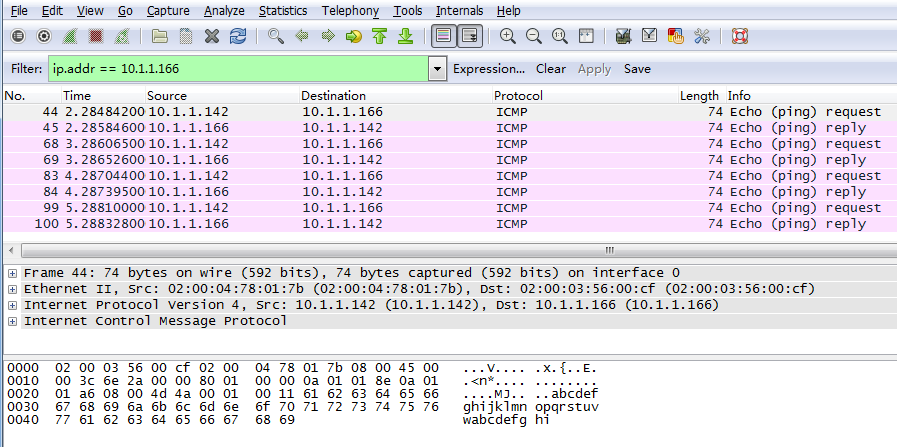This screenshot has width=897, height=447.
Task: Open help lifebuoy icon
Action: point(740,37)
